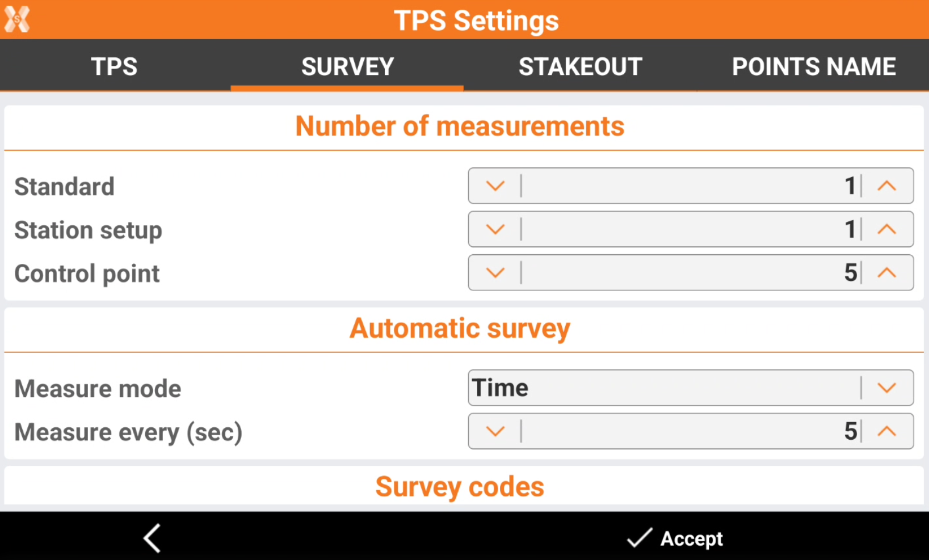Increase the Station setup measurements count
This screenshot has height=560, width=929.
(x=886, y=229)
